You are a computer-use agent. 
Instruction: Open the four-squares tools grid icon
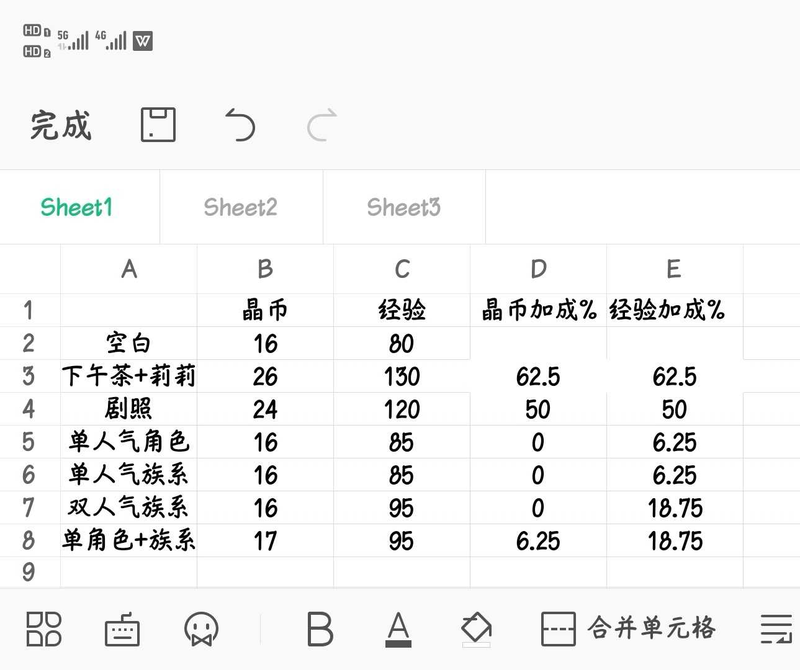(43, 628)
